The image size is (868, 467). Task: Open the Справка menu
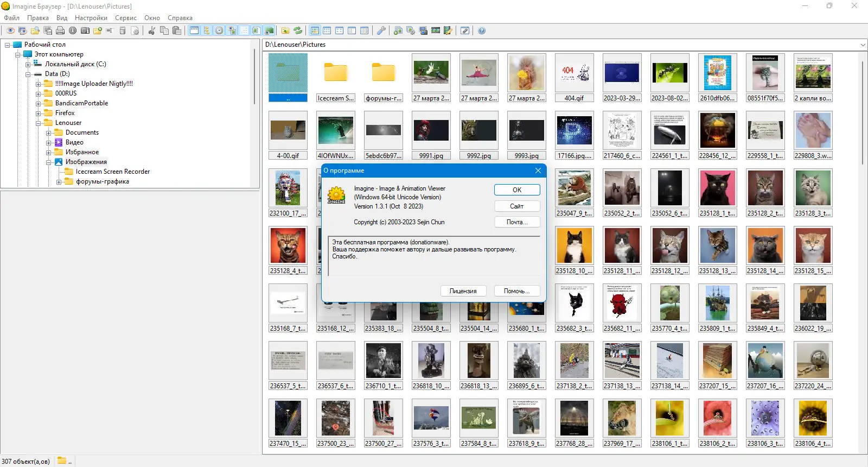[180, 18]
